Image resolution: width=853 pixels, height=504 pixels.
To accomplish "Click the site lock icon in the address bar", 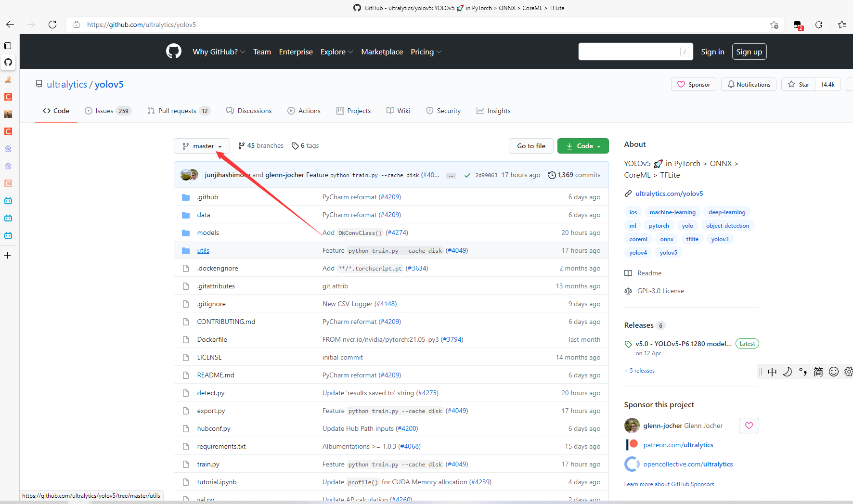I will (76, 25).
